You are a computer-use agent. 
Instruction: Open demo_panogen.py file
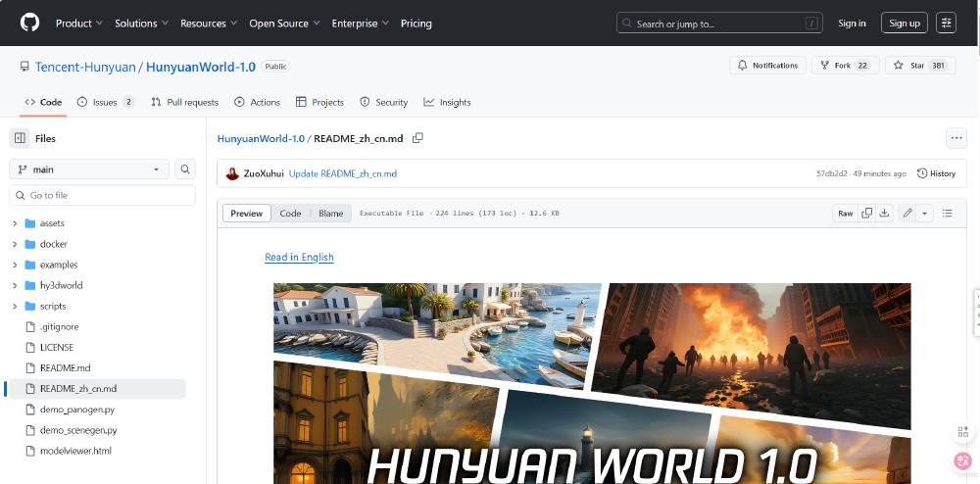tap(76, 410)
